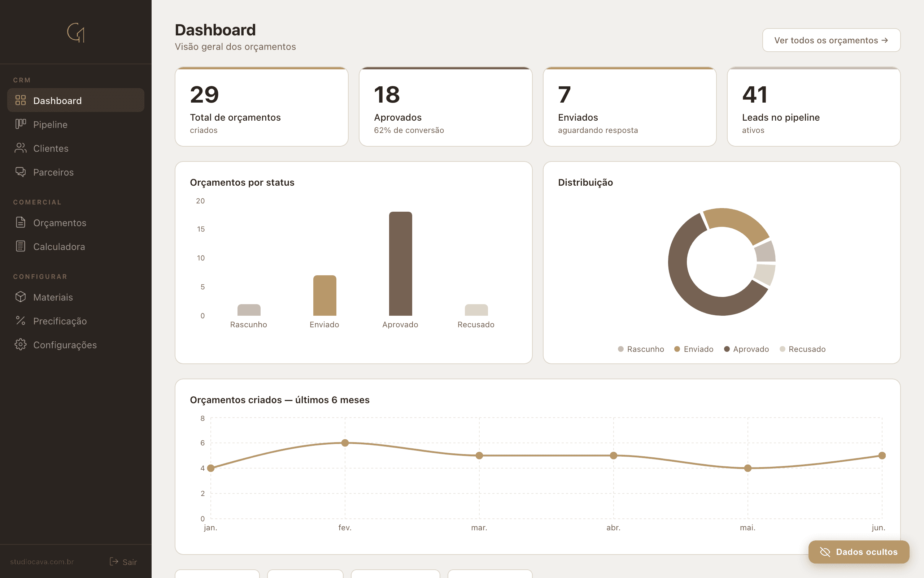Click the Sair logout arrow icon
This screenshot has height=578, width=924.
(x=114, y=561)
